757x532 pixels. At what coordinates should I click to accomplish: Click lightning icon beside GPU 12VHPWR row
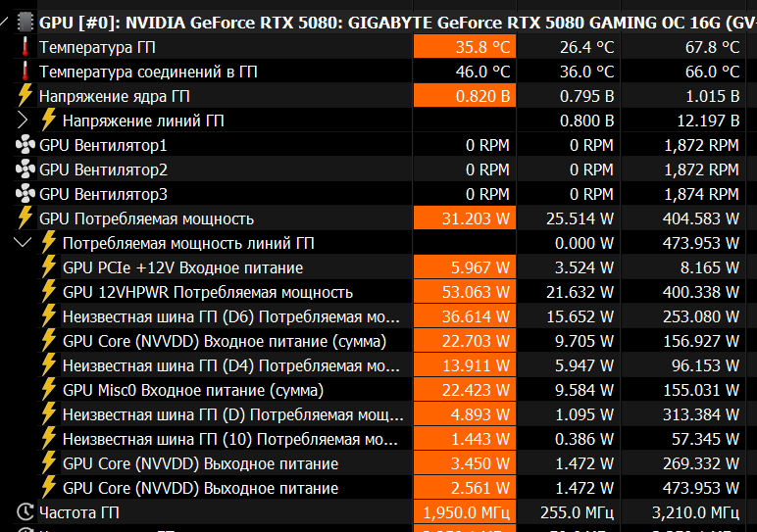click(x=49, y=292)
